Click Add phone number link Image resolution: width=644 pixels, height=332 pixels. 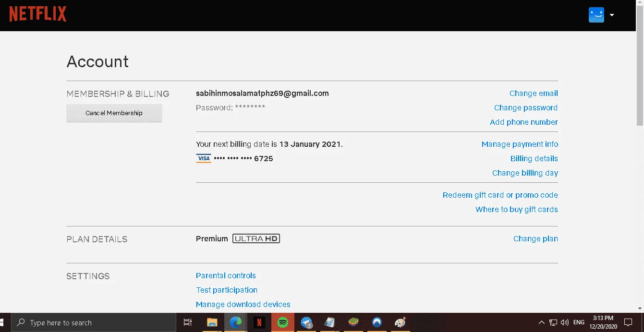click(523, 122)
